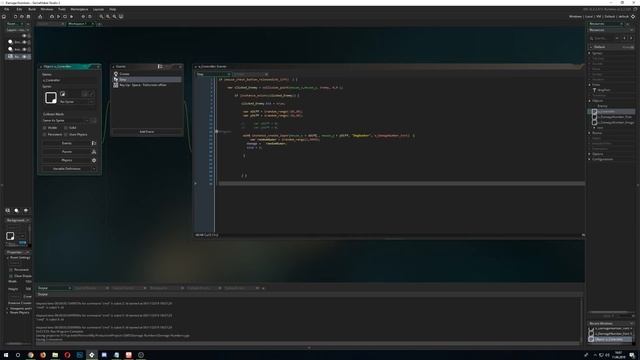Stop the game with the stop icon
The height and width of the screenshot is (360, 640).
coord(65,17)
